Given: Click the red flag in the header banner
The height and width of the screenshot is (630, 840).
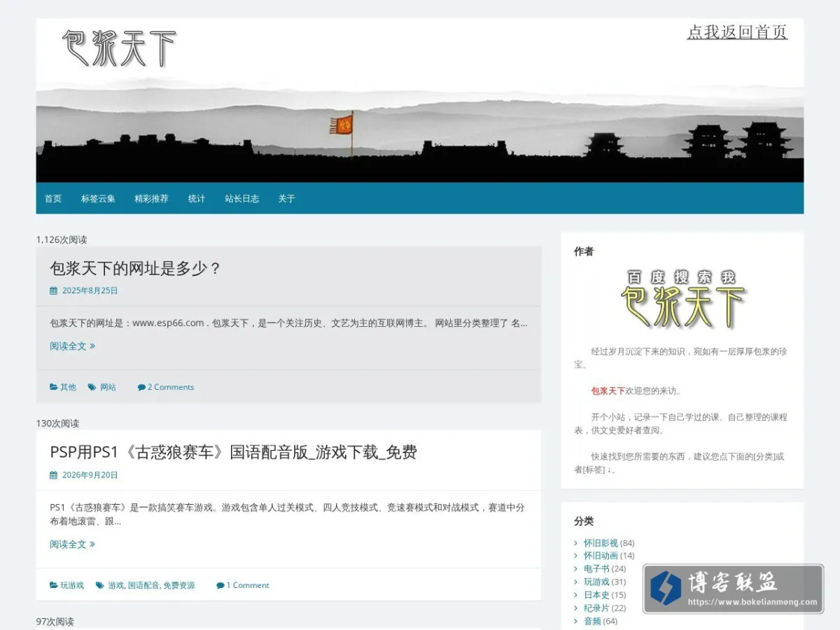Looking at the screenshot, I should pyautogui.click(x=342, y=125).
